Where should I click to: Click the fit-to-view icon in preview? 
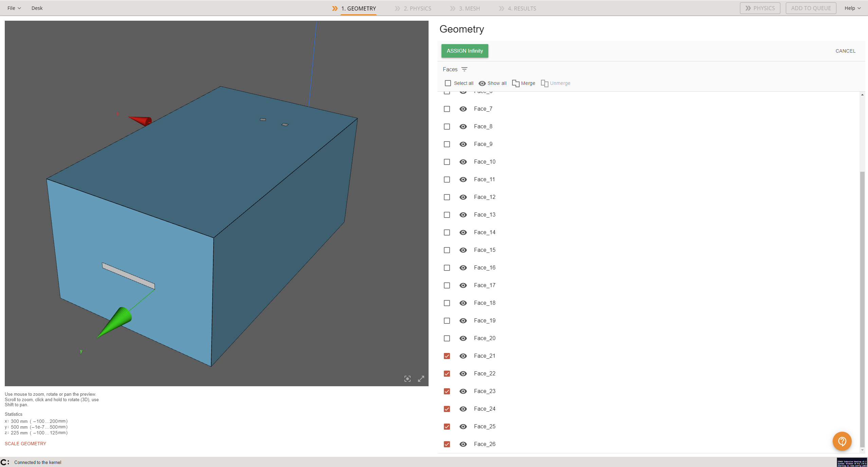coord(407,379)
